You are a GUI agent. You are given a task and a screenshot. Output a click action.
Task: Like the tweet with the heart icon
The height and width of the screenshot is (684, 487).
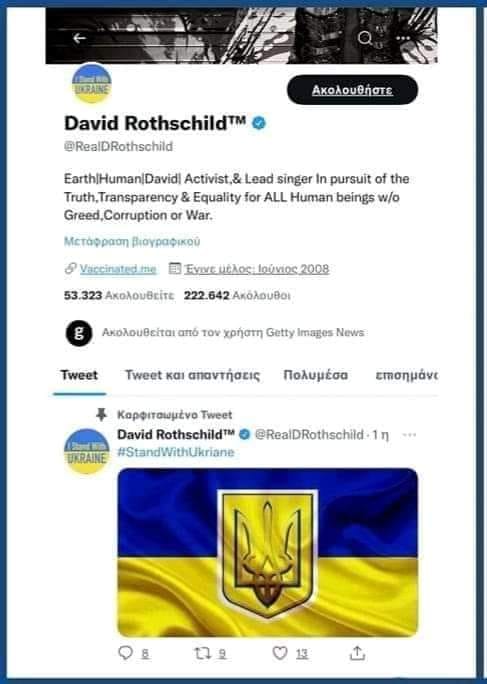(280, 653)
